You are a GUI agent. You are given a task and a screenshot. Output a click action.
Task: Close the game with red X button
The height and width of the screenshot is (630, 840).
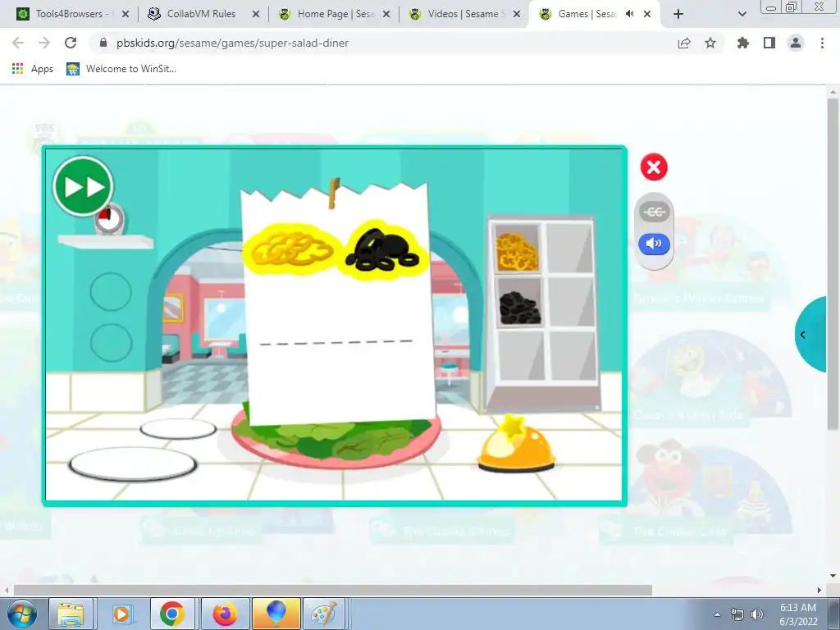(654, 167)
